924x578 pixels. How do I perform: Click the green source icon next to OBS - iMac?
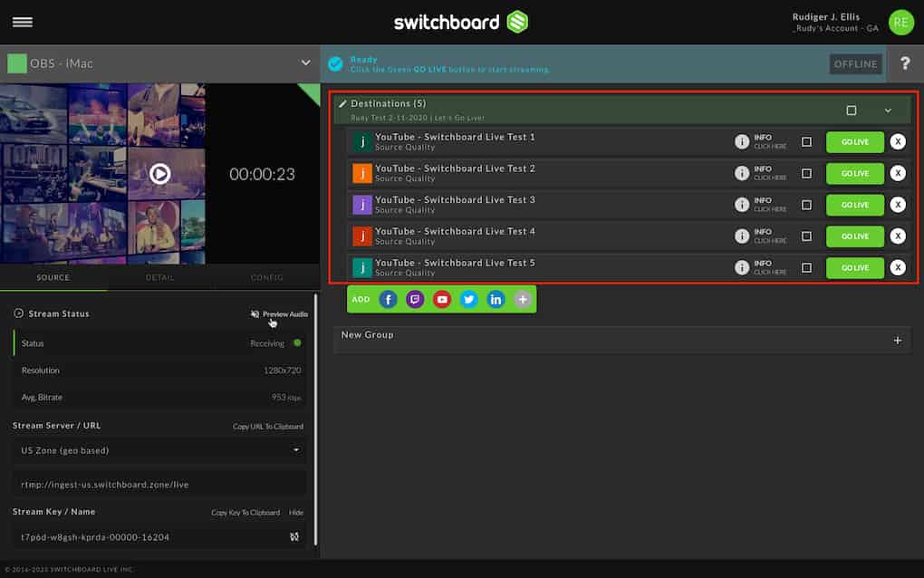(x=17, y=63)
